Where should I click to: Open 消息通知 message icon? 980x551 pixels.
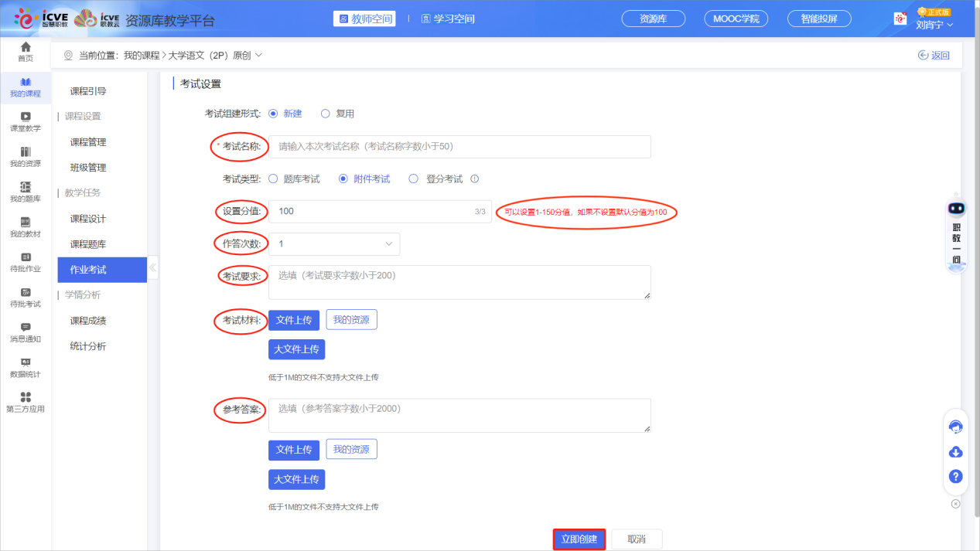coord(26,328)
